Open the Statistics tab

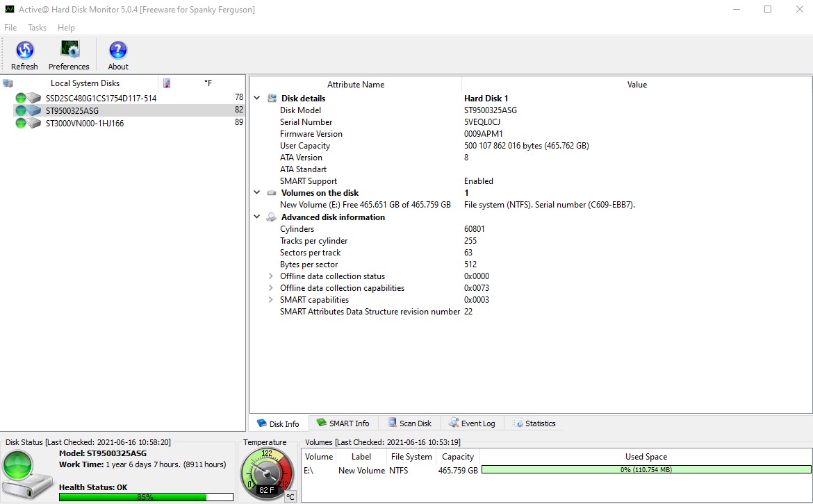[534, 423]
